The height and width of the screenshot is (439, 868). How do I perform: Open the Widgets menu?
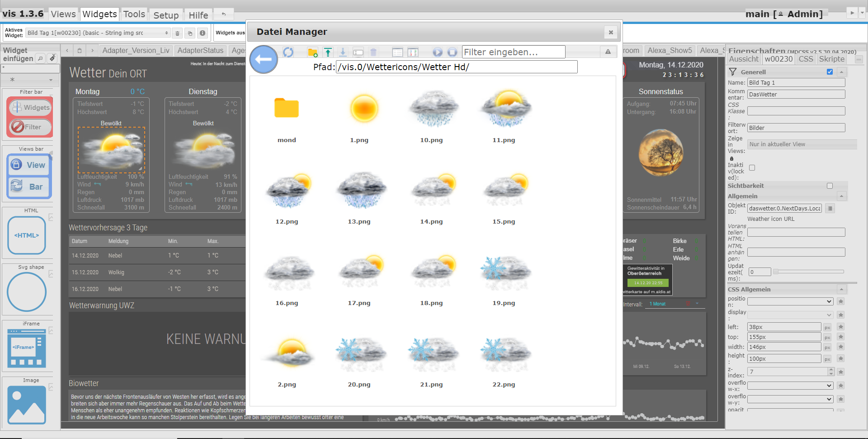point(99,14)
